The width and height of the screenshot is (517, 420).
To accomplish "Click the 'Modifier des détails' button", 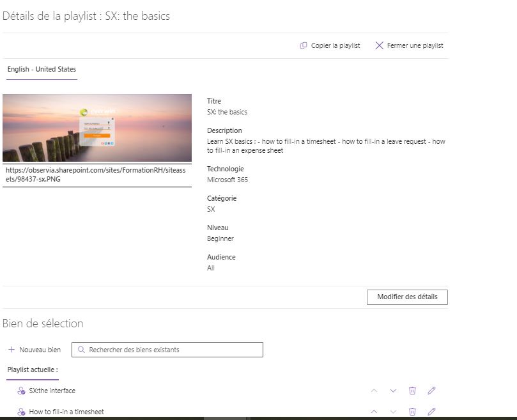I will click(407, 297).
